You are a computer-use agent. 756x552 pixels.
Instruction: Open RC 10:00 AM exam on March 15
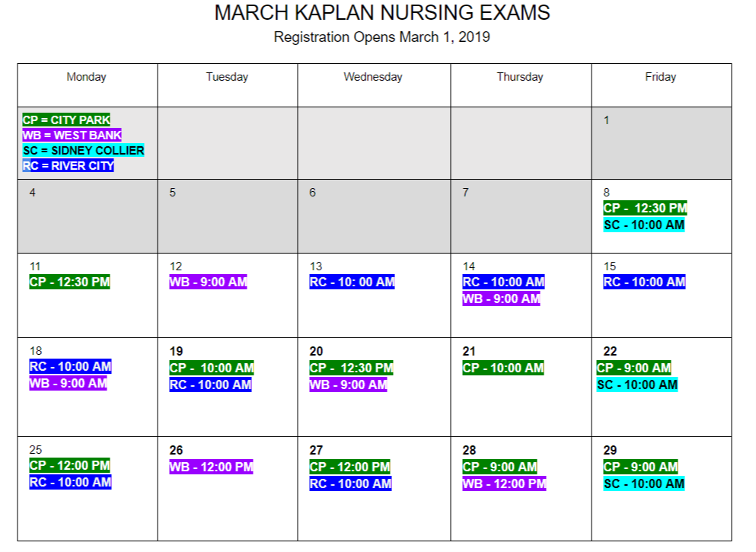click(644, 282)
